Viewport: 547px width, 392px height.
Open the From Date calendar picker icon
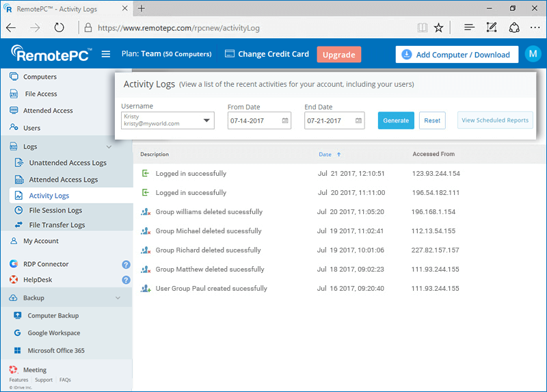285,120
